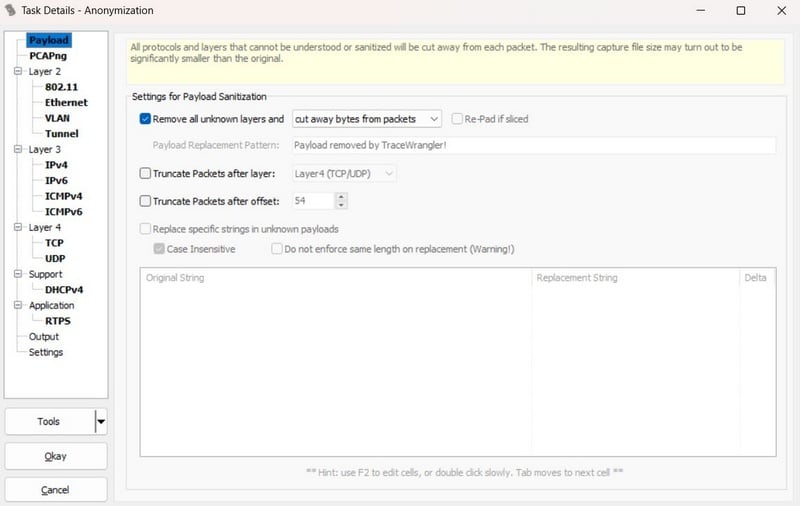Click the Cancel button
The image size is (800, 506).
(x=55, y=490)
